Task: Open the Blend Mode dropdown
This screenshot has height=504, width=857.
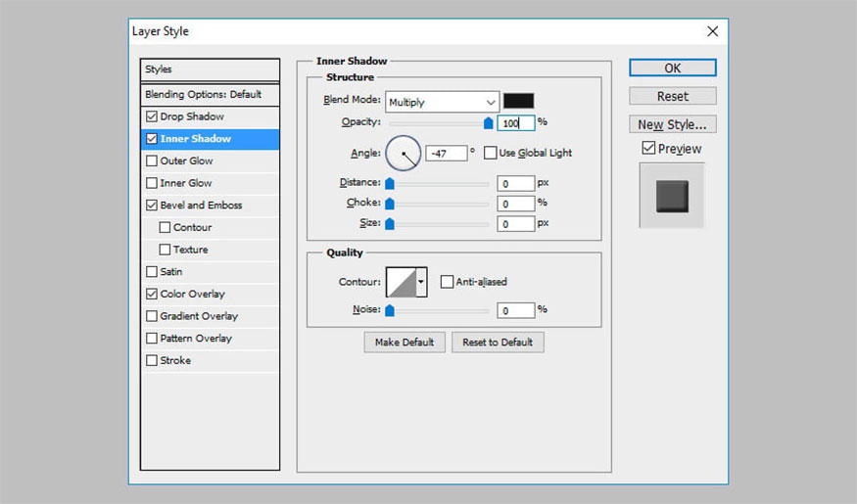Action: pyautogui.click(x=442, y=102)
